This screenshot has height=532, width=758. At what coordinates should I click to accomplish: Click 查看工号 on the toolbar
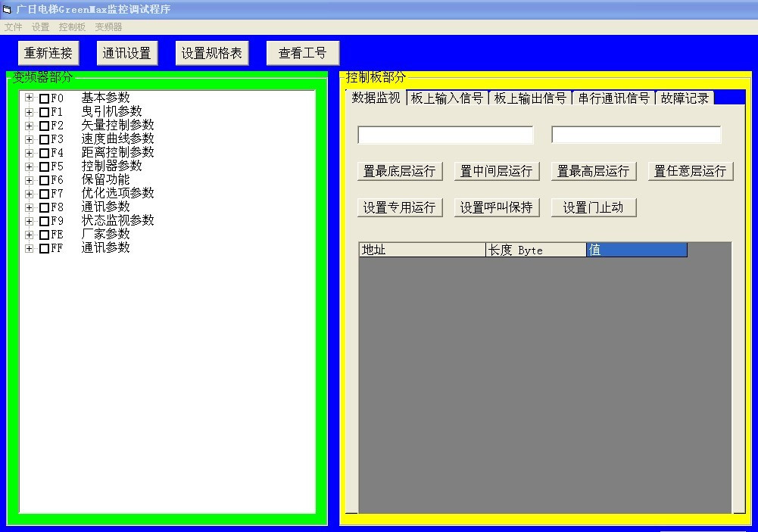[302, 52]
